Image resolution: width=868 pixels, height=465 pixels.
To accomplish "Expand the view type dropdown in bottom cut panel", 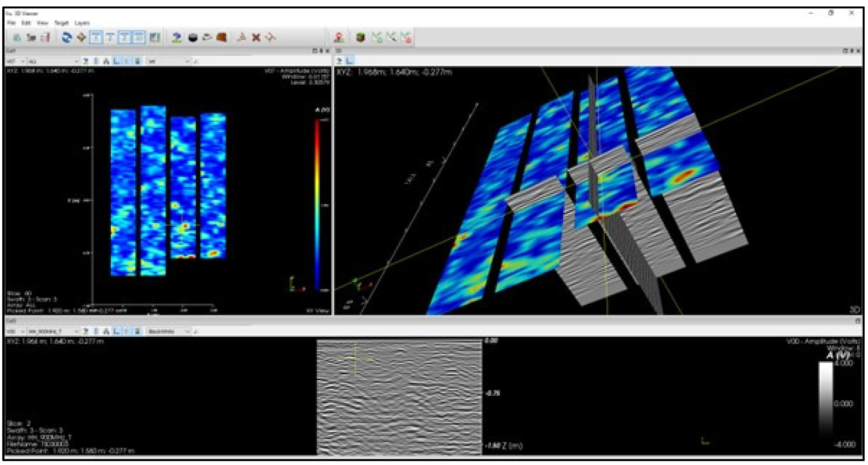I will [16, 332].
